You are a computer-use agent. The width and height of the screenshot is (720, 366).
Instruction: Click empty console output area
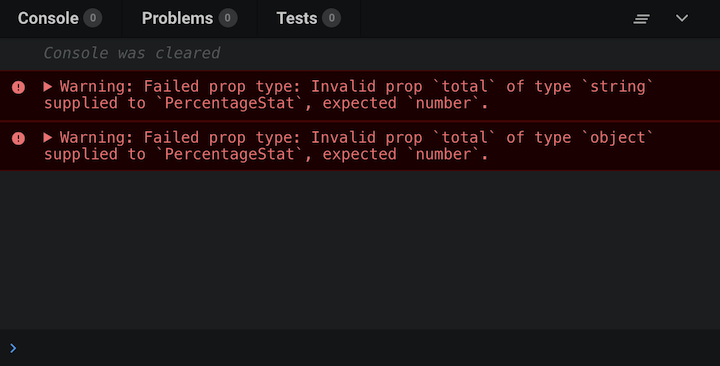360,250
